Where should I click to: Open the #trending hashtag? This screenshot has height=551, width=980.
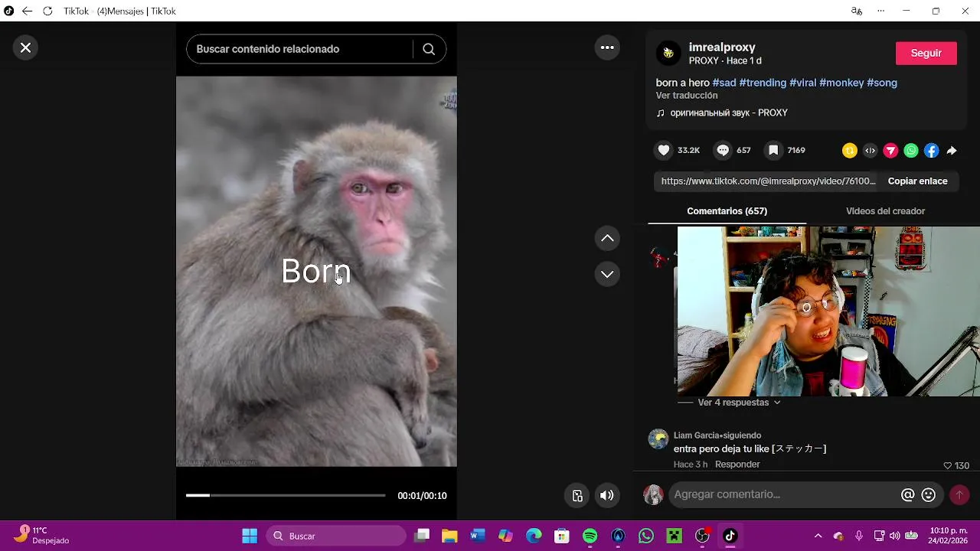[763, 83]
